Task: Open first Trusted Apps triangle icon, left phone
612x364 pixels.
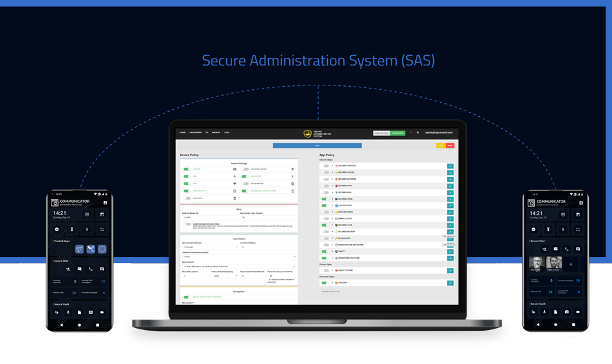Action: tap(79, 249)
